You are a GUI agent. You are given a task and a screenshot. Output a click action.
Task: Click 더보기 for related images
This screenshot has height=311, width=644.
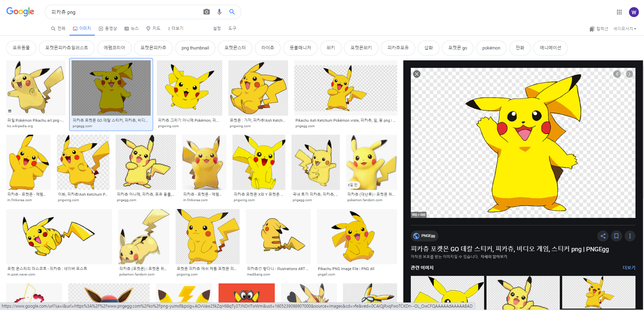click(x=629, y=268)
